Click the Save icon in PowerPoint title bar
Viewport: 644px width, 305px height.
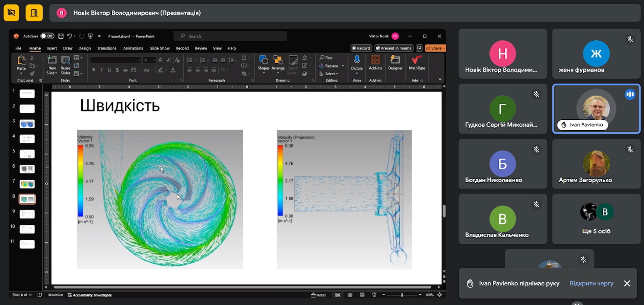pyautogui.click(x=61, y=36)
